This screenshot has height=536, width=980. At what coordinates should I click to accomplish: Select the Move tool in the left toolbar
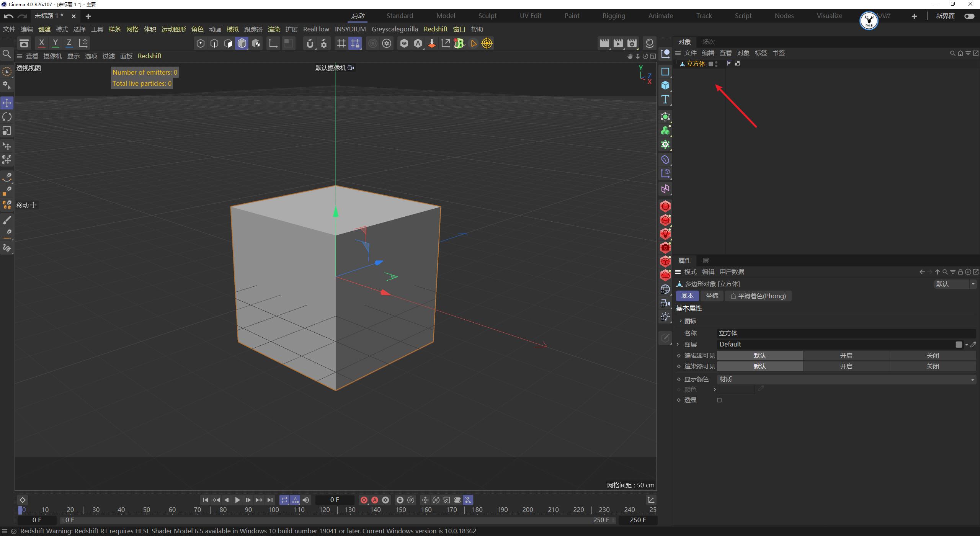click(x=7, y=103)
